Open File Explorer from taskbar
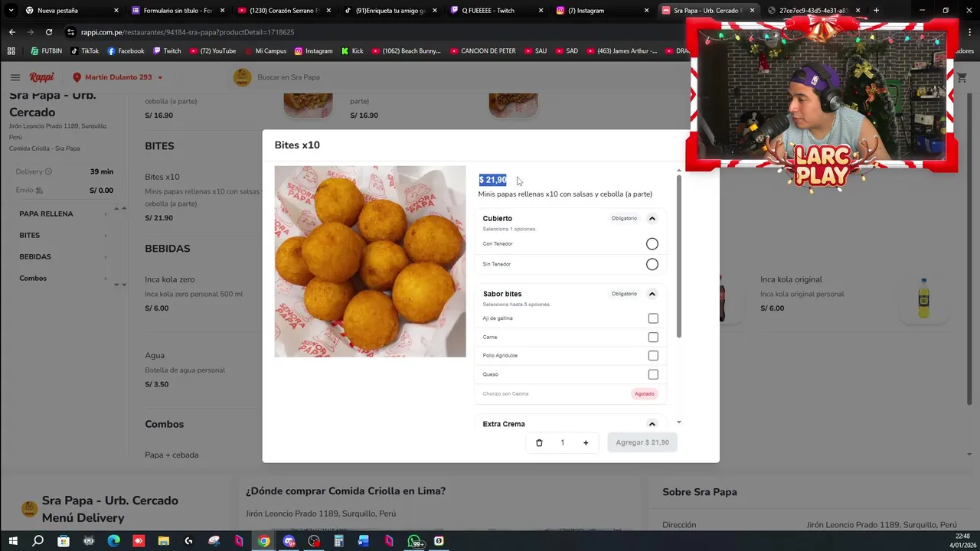 click(x=163, y=541)
